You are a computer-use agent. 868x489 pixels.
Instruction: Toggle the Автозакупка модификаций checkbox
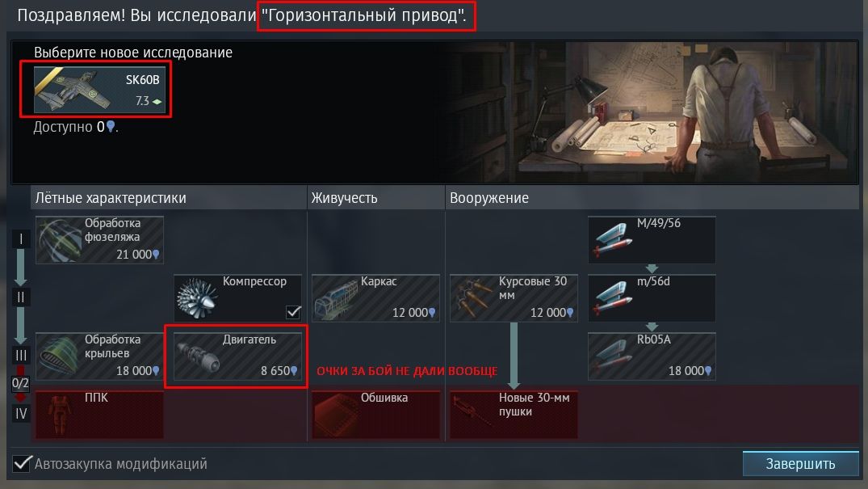coord(22,463)
